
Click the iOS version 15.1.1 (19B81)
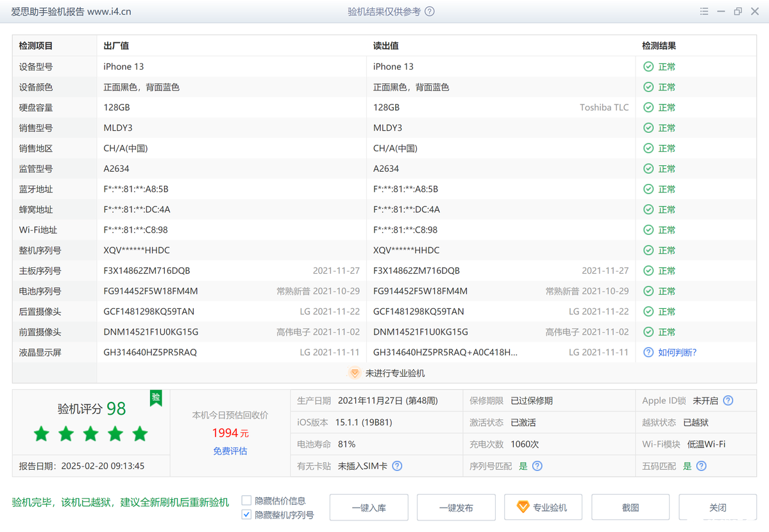click(x=364, y=422)
